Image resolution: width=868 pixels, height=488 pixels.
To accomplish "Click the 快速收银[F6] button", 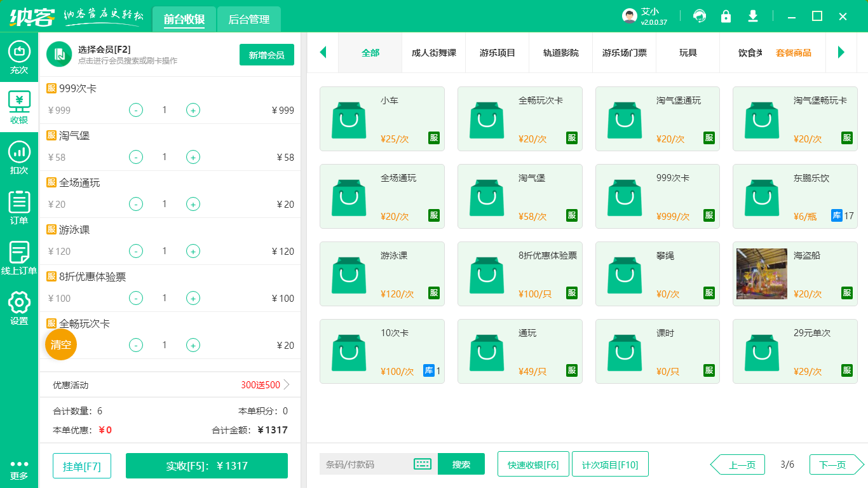I will click(x=533, y=464).
